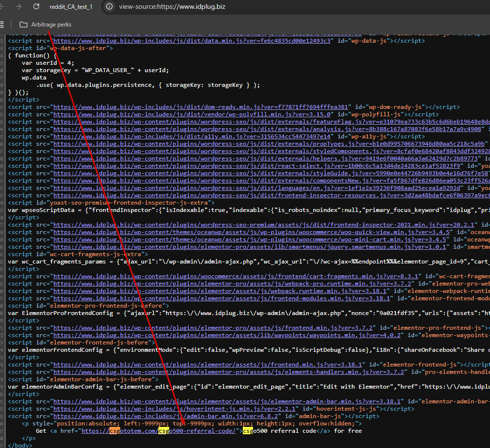Open the apps grid icon in bookmarks bar
The height and width of the screenshot is (448, 490).
[x=2, y=25]
